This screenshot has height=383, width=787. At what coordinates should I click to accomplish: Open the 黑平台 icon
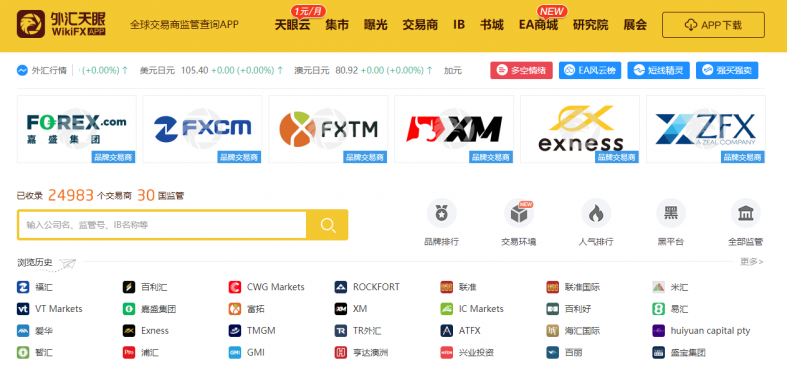(671, 213)
